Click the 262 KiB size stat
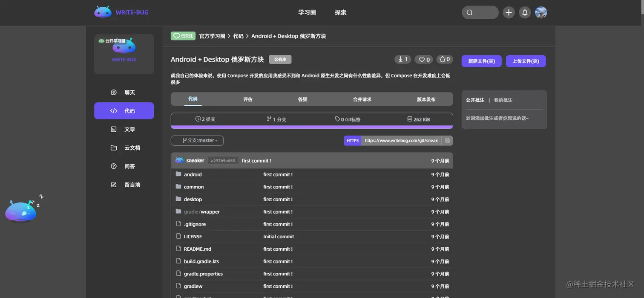Viewport: 644px width, 298px height. (419, 119)
